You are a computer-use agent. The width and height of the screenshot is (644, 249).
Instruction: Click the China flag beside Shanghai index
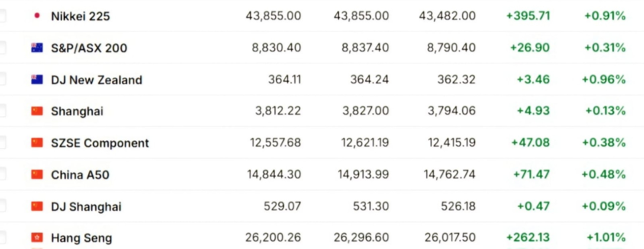[x=37, y=111]
